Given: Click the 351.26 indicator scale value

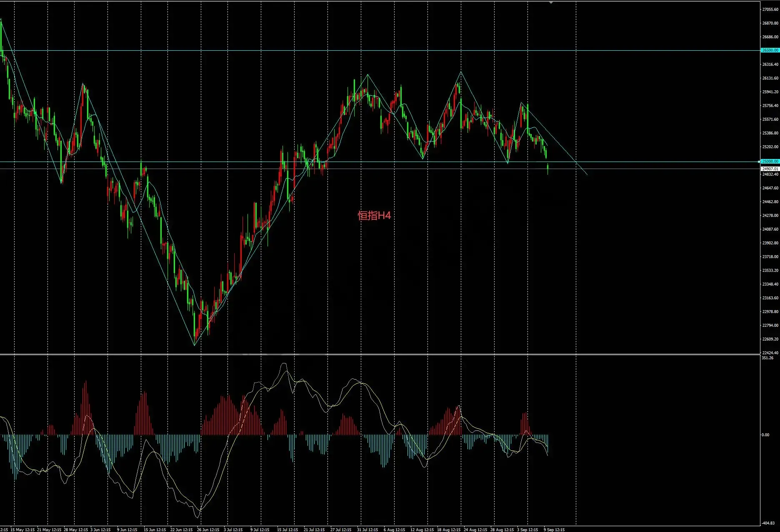Looking at the screenshot, I should click(767, 358).
